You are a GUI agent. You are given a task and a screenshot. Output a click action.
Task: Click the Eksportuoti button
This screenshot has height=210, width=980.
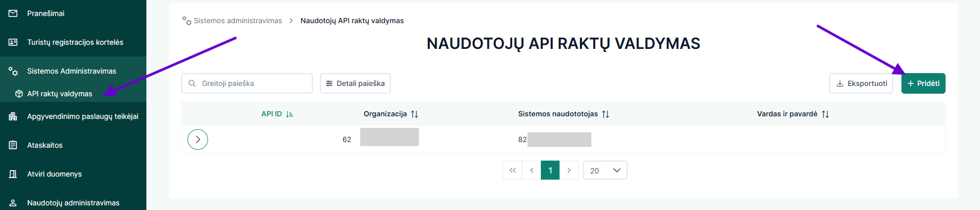tap(861, 83)
